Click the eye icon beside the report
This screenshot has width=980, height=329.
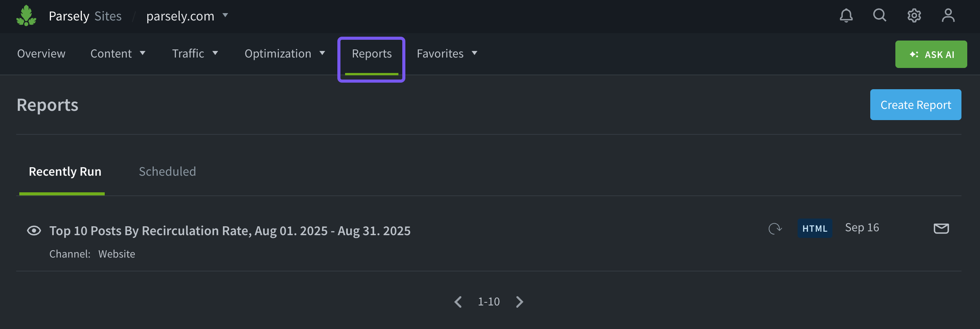click(34, 231)
